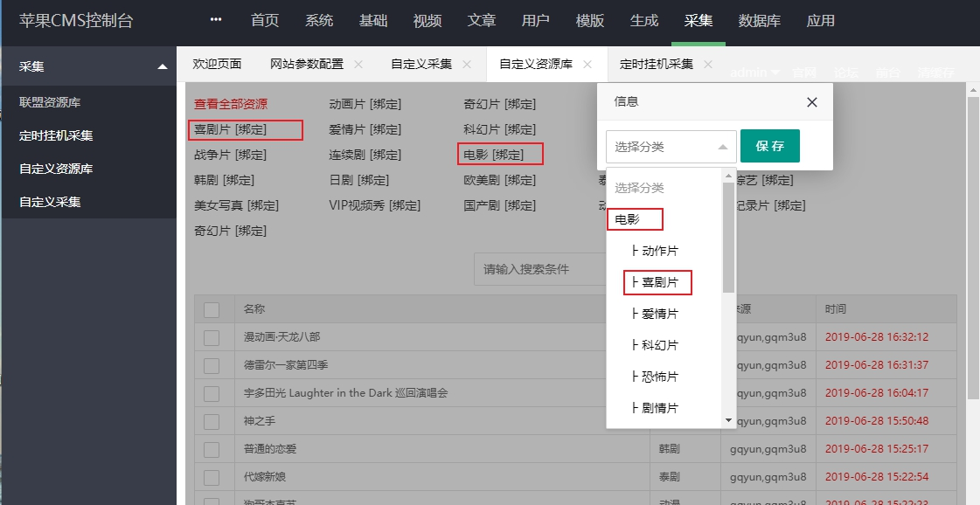Collapse the 采集 sidebar section arrow
The height and width of the screenshot is (505, 980).
(x=162, y=67)
